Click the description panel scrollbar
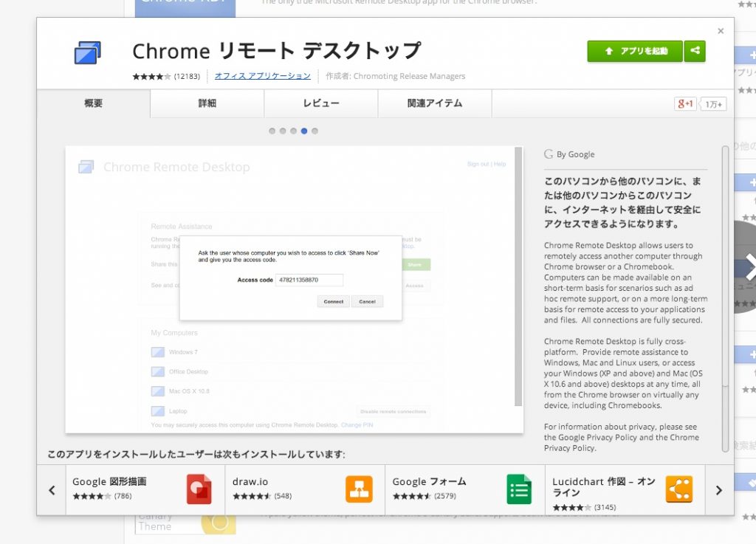756x544 pixels. [x=725, y=299]
